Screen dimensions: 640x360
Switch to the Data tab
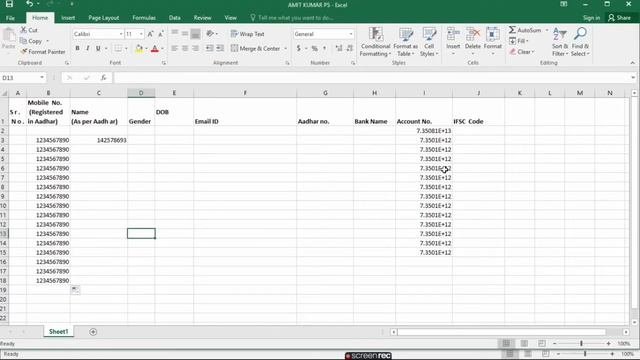175,18
